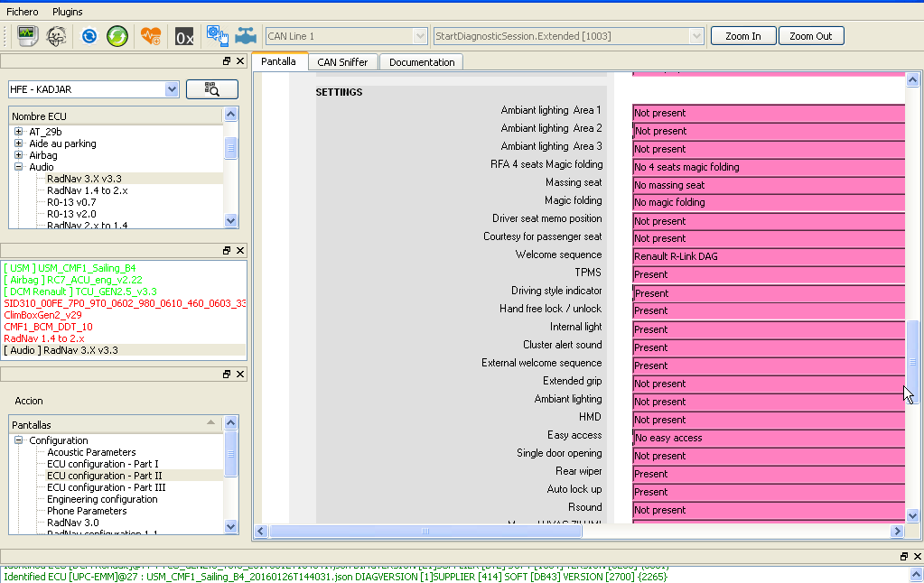Click the ECU scan icon button beside HFE - KADJAR
The width and height of the screenshot is (924, 583).
[212, 89]
